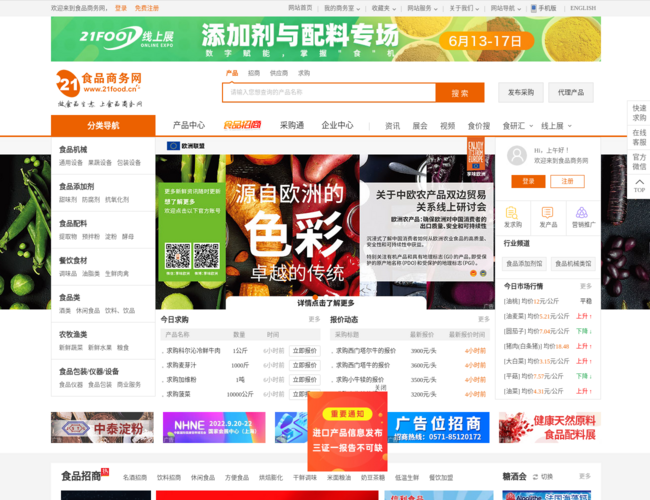The width and height of the screenshot is (650, 500).
Task: Open the 我的商务室 dropdown
Action: (342, 8)
